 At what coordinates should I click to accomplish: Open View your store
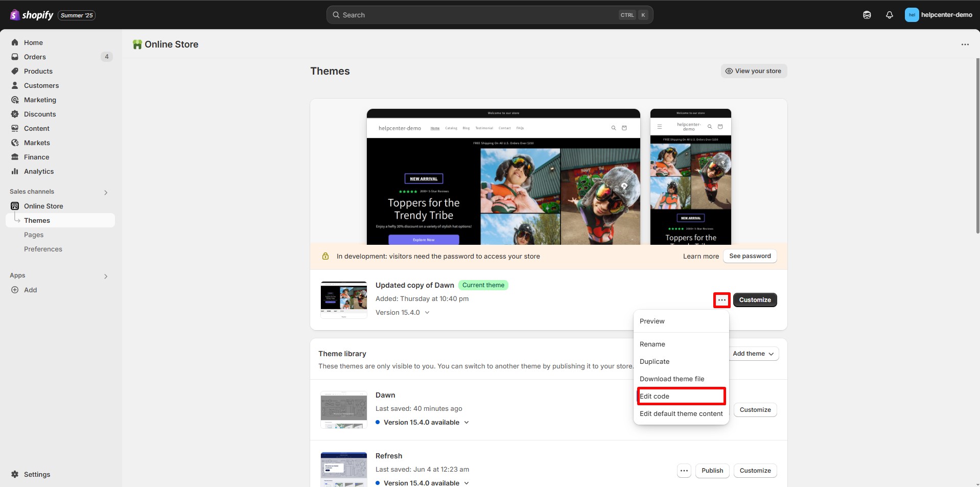753,71
